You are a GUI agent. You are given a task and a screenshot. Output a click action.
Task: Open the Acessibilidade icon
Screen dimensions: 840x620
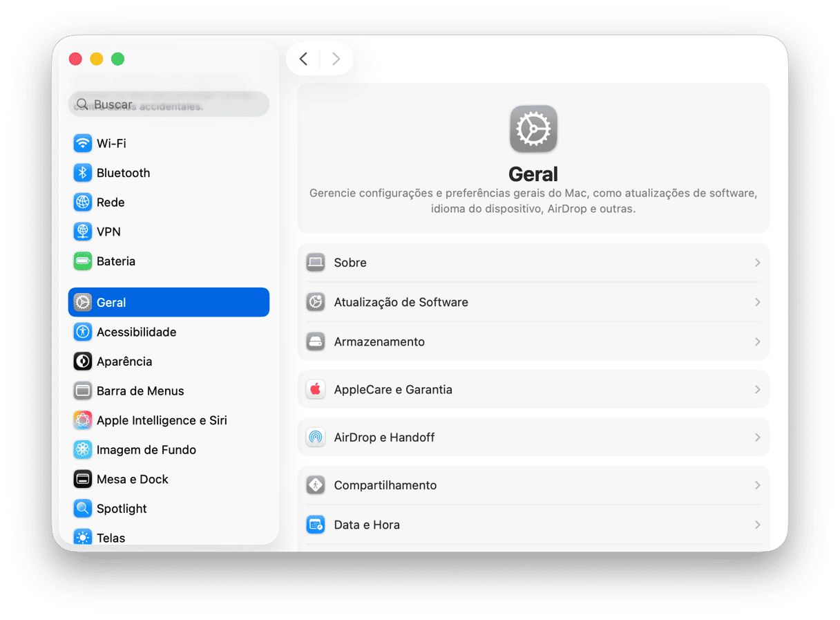(83, 332)
